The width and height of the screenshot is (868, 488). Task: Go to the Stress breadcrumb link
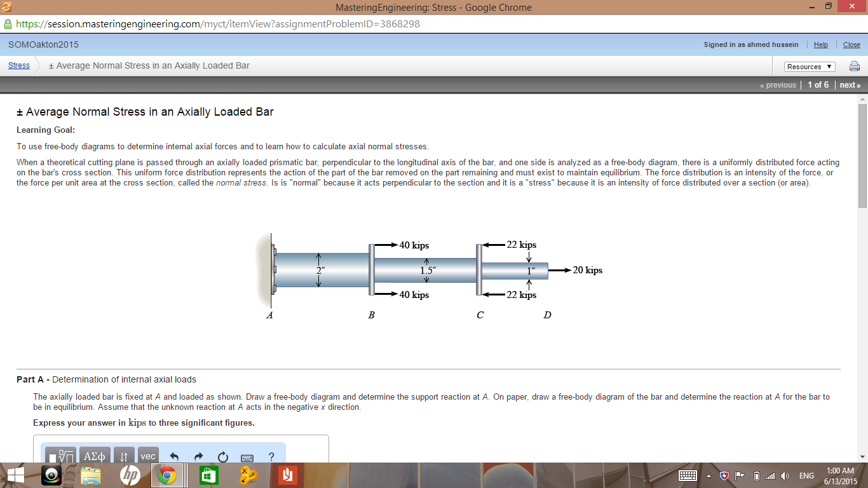point(19,65)
